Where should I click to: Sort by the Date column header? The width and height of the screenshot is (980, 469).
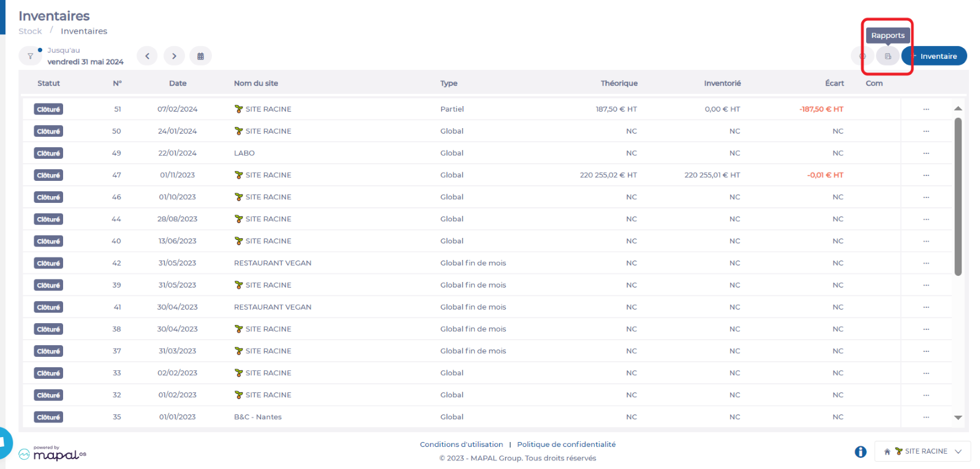[x=178, y=83]
